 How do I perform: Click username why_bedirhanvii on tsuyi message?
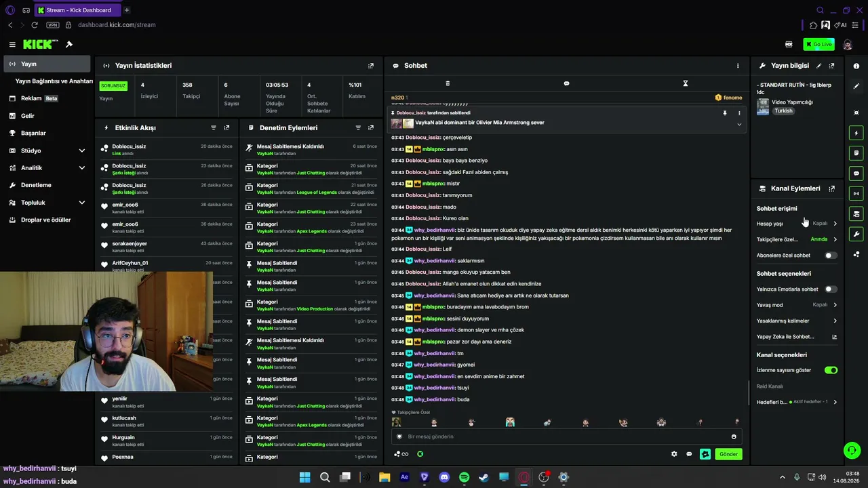click(434, 388)
